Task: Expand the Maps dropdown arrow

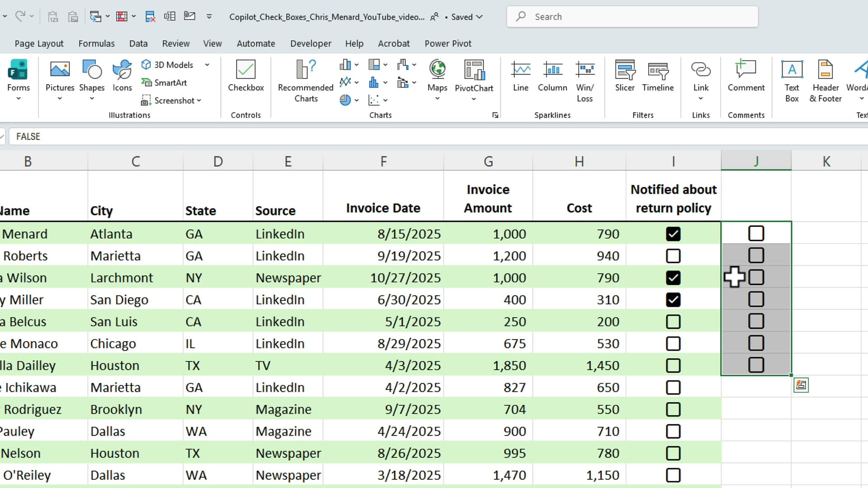Action: tap(437, 99)
